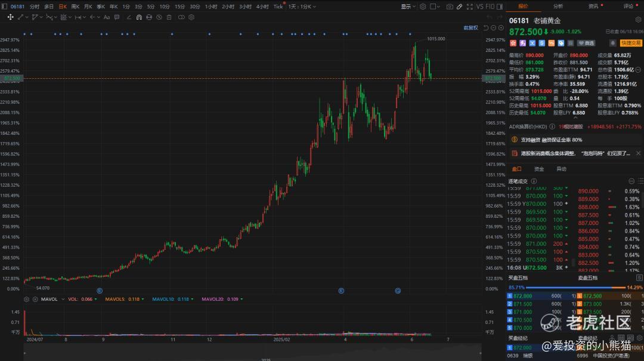This screenshot has height=361, width=644.
Task: Select the angle measurement drawing tool
Action: (x=129, y=17)
